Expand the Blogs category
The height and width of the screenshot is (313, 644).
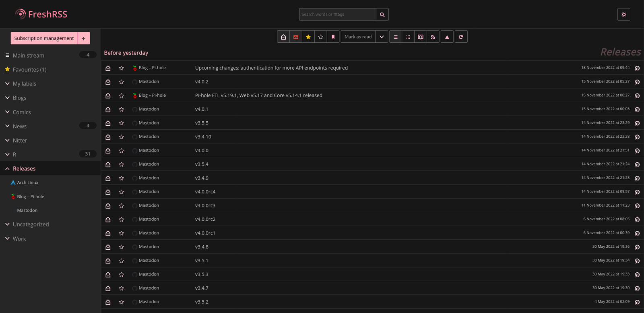(x=7, y=98)
